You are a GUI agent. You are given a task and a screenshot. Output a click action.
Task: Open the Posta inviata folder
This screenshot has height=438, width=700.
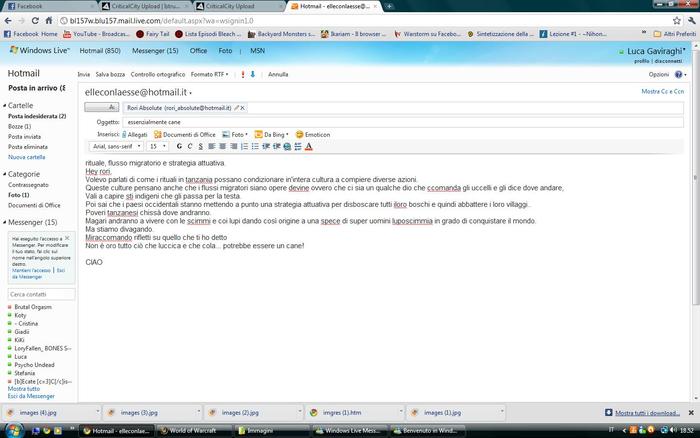pos(25,137)
